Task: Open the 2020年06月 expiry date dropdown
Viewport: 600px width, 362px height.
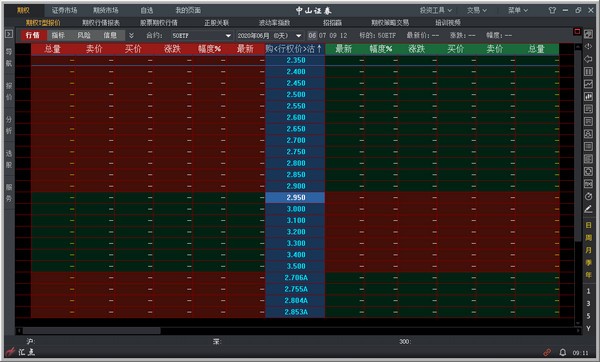Action: coord(269,36)
